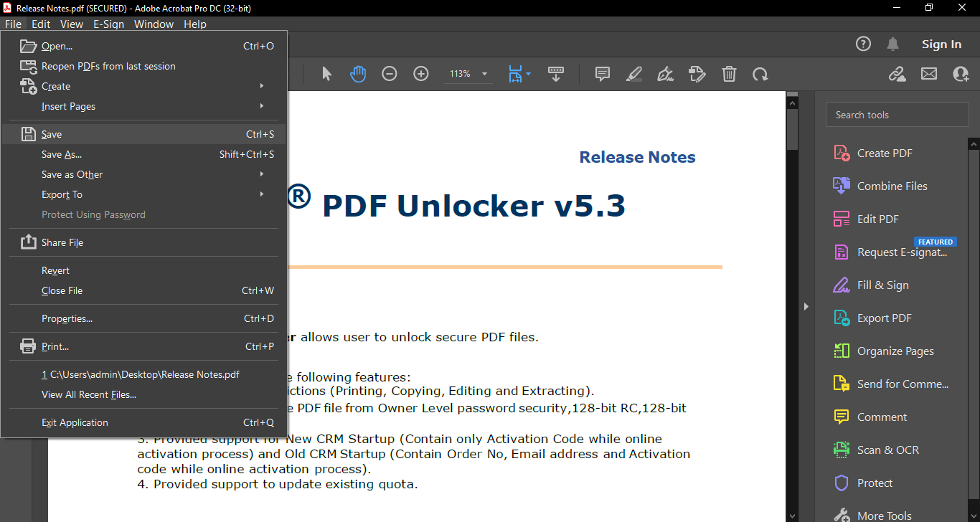Open the Sign document pen tool

click(x=665, y=74)
